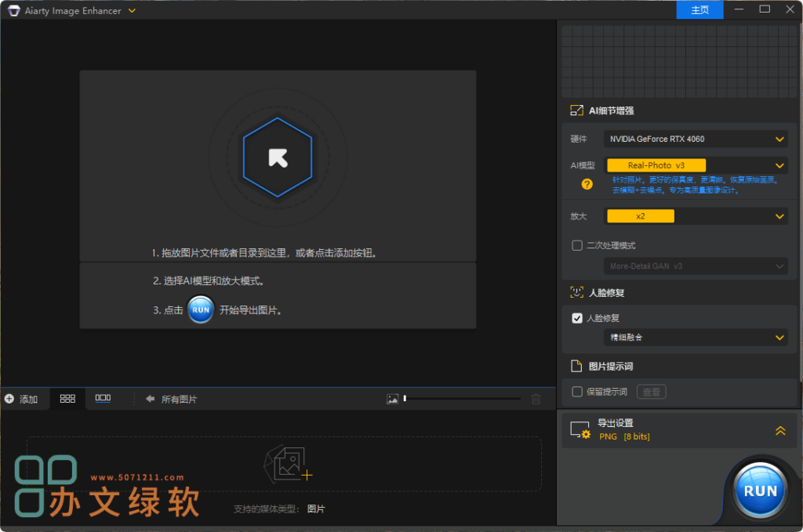Viewport: 803px width, 532px height.
Task: Switch to filmstrip view
Action: point(103,399)
